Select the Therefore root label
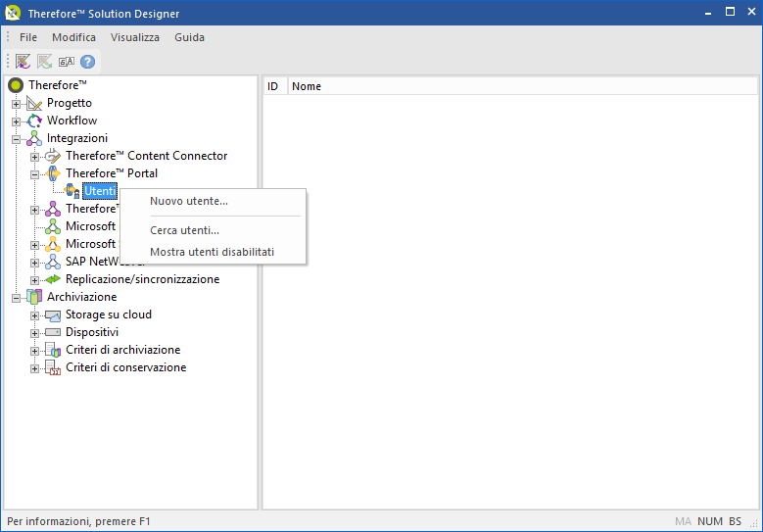763x532 pixels. 58,85
